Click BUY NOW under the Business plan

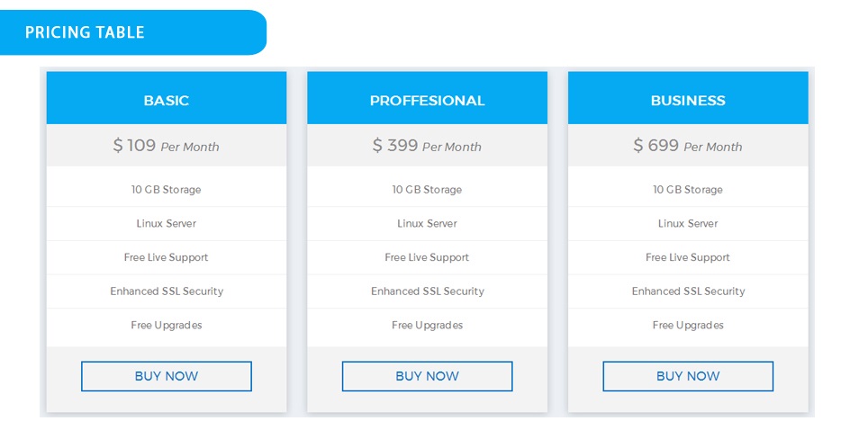688,376
